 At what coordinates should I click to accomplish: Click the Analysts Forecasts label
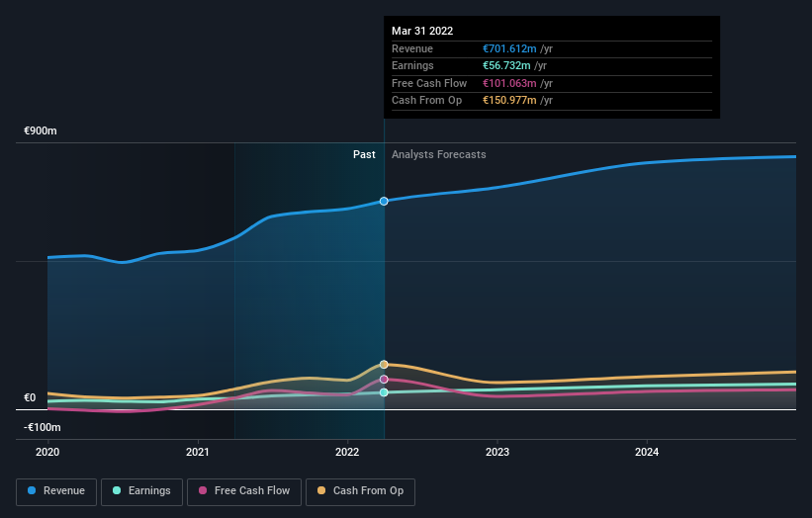438,155
